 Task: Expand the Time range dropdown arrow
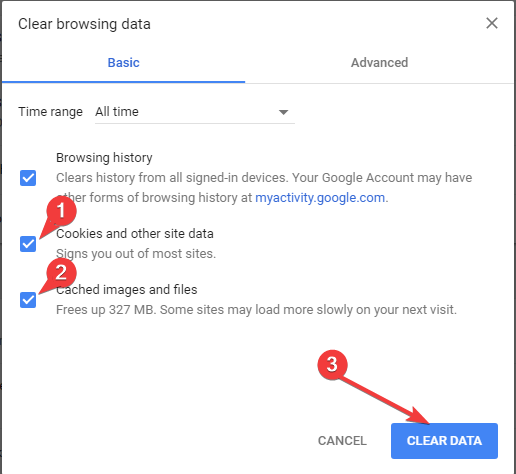point(283,112)
